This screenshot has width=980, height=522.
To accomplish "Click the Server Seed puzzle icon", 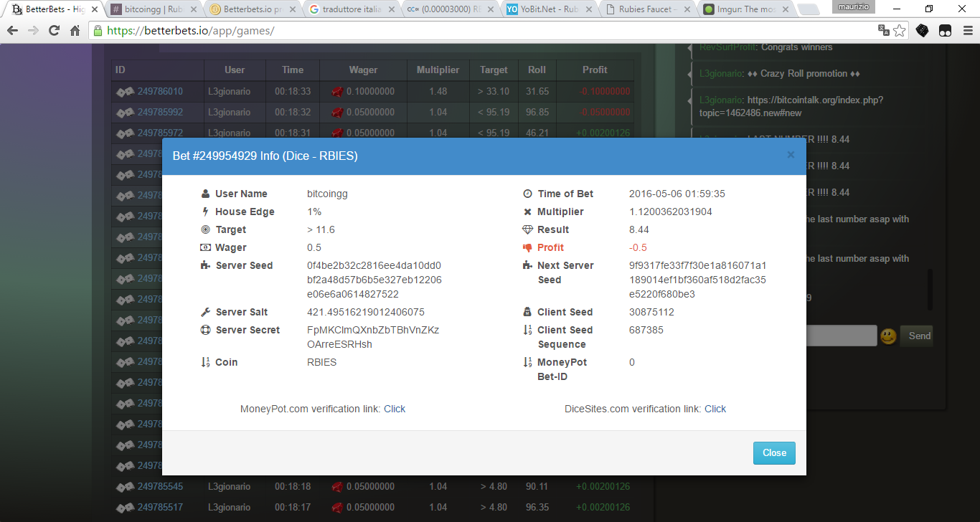I will point(206,265).
